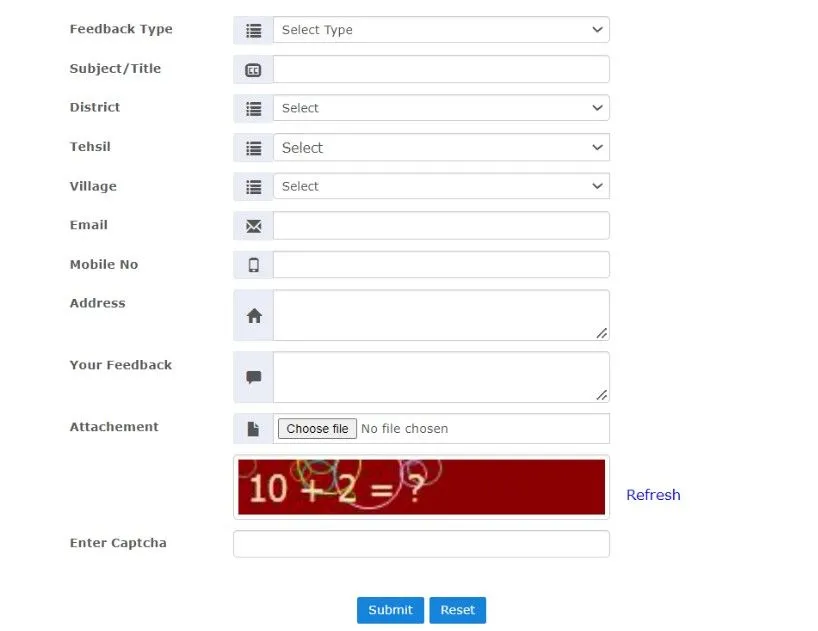Image resolution: width=818 pixels, height=631 pixels.
Task: Open the Feedback Type dropdown
Action: tap(441, 30)
